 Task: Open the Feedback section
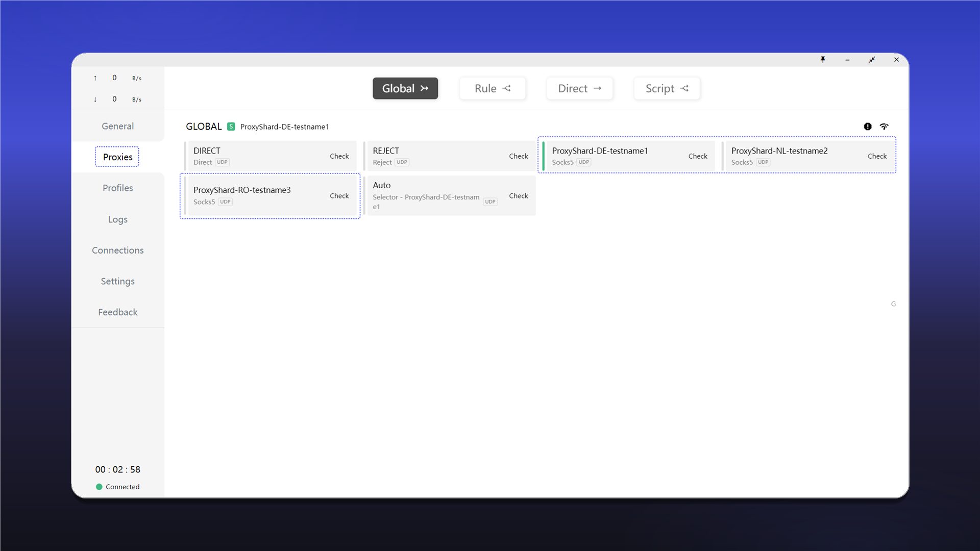click(x=118, y=312)
